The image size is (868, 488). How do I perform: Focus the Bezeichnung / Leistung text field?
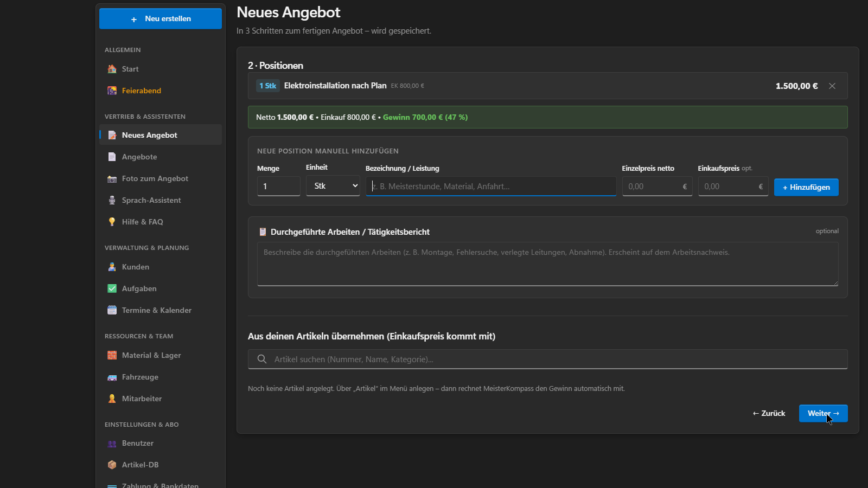(491, 186)
